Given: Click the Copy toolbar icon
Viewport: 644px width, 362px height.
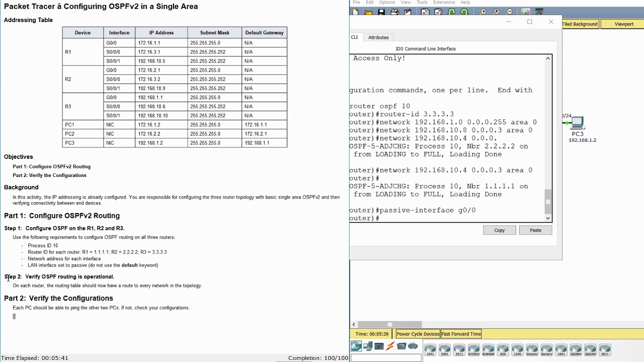Looking at the screenshot, I should [425, 12].
